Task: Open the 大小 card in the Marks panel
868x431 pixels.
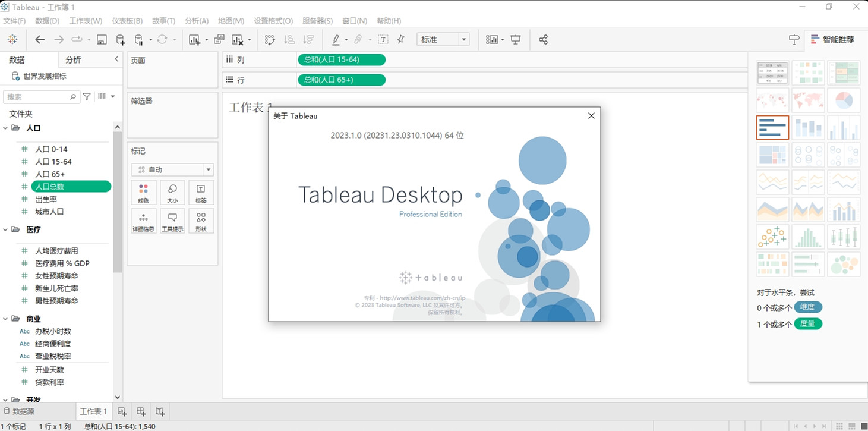Action: (172, 193)
